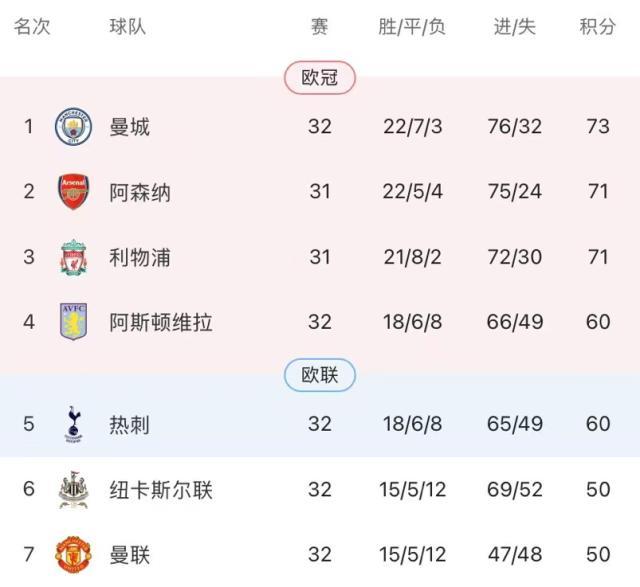Select the 欧冠 zone label
The image size is (640, 587).
pos(320,78)
